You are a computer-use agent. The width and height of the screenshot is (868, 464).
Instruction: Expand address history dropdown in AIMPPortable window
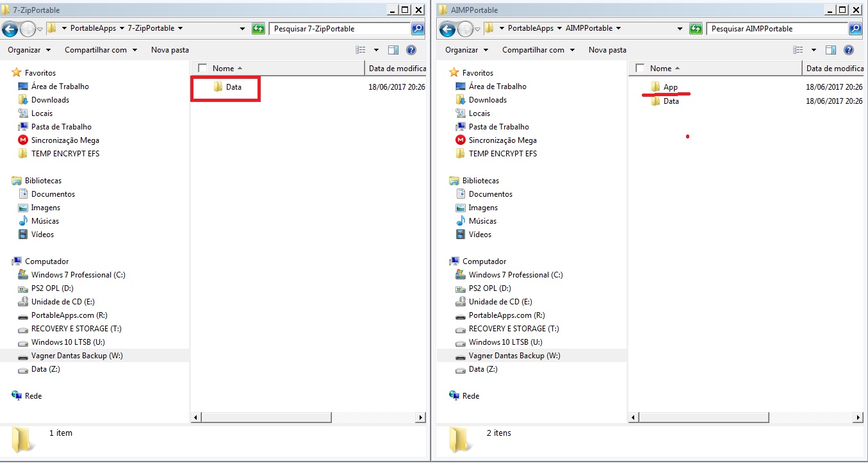(680, 29)
